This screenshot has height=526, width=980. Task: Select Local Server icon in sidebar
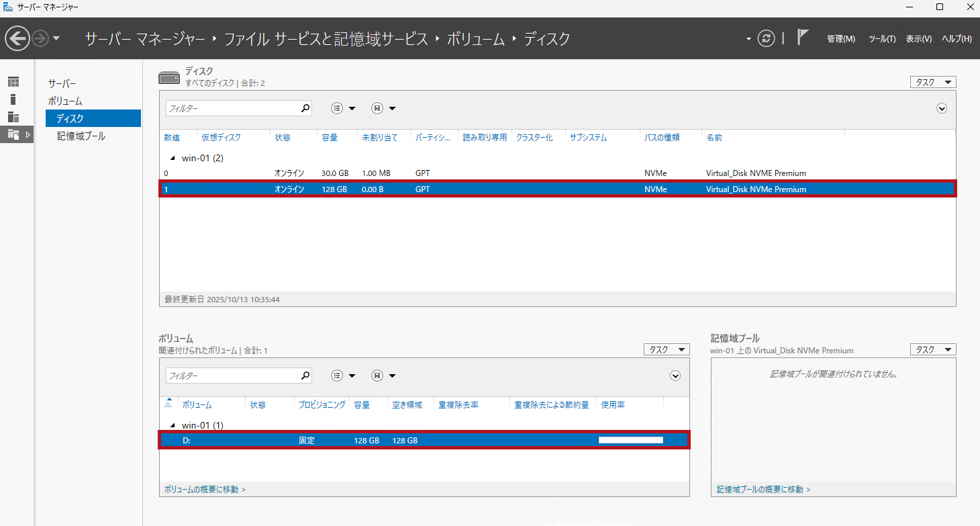tap(13, 99)
